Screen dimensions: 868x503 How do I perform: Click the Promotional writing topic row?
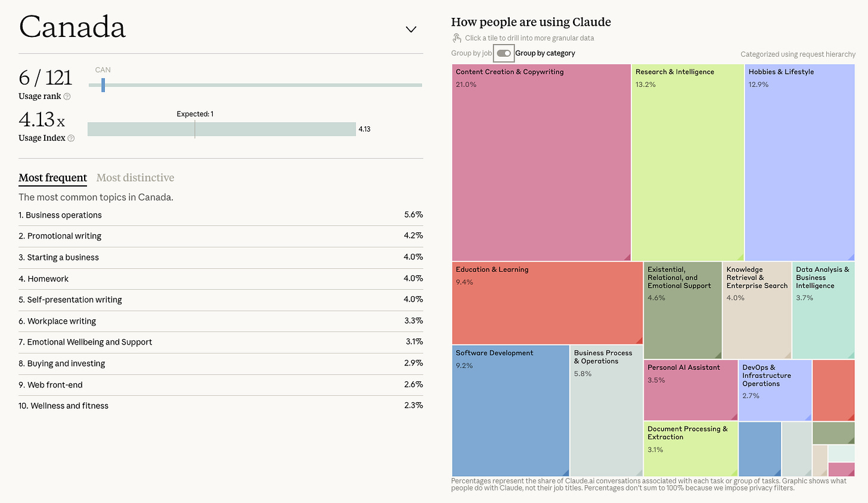point(221,236)
